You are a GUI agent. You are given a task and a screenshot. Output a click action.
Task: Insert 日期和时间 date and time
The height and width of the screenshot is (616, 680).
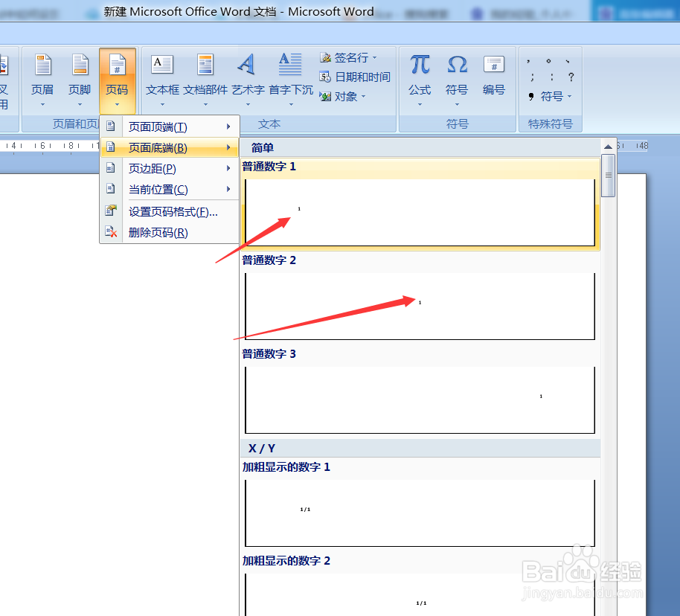(354, 77)
